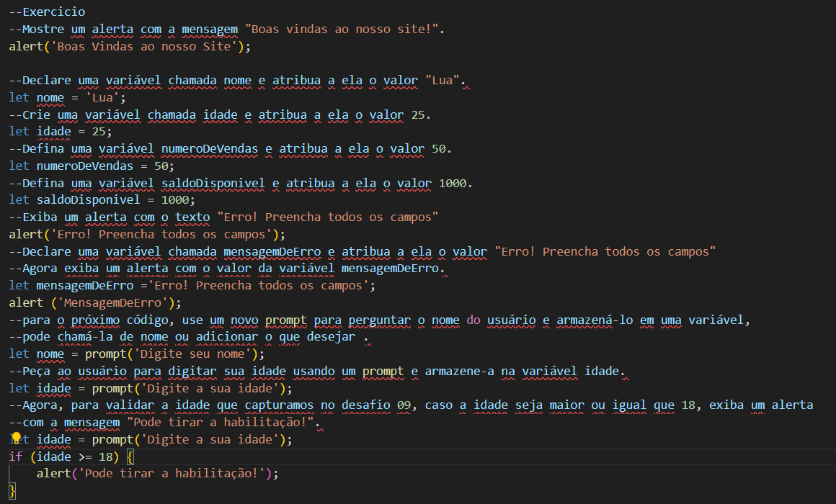Screen dimensions: 836x504
Task: Place cursor in alert 'Boas Vindas ao nosso Site' line
Action: (130, 47)
